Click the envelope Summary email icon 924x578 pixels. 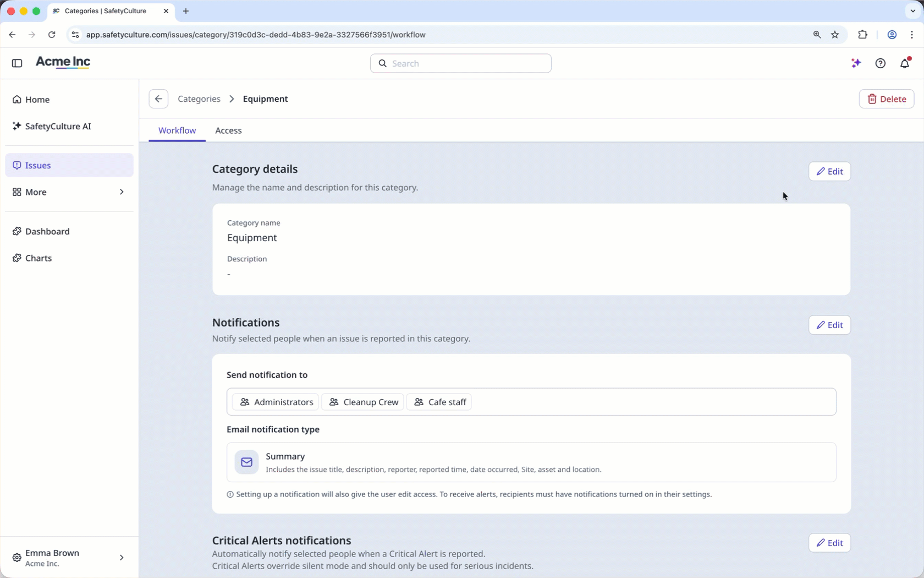(x=246, y=462)
